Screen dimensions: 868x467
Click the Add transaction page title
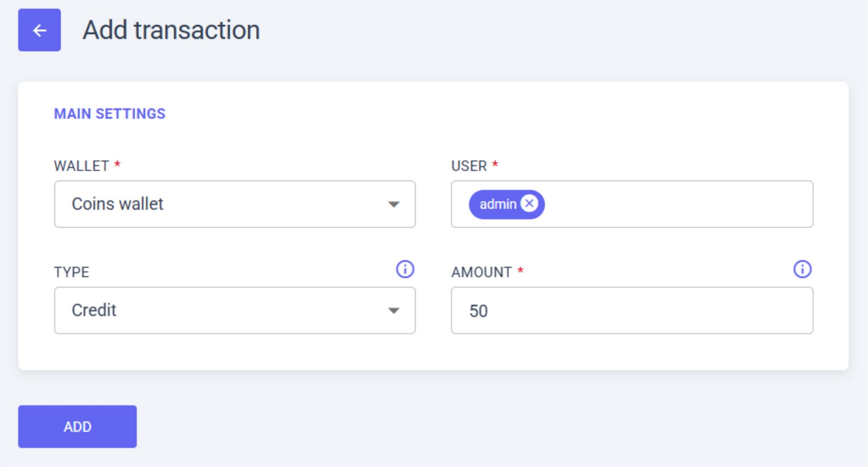pos(171,30)
